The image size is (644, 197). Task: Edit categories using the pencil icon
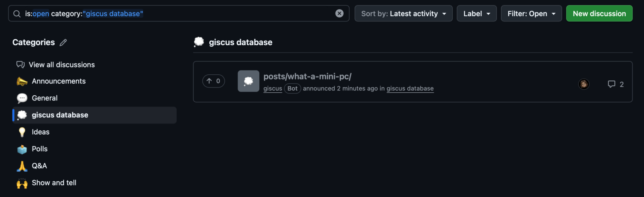pyautogui.click(x=63, y=42)
